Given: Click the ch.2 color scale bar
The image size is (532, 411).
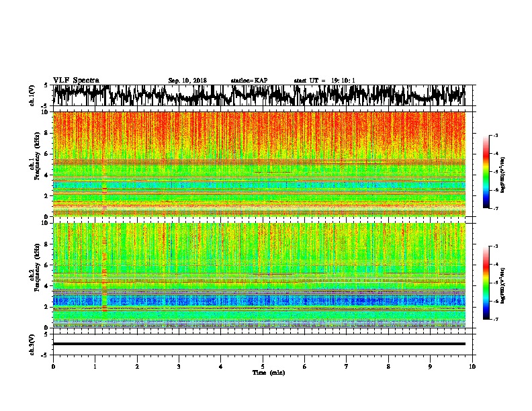Looking at the screenshot, I should coord(486,283).
